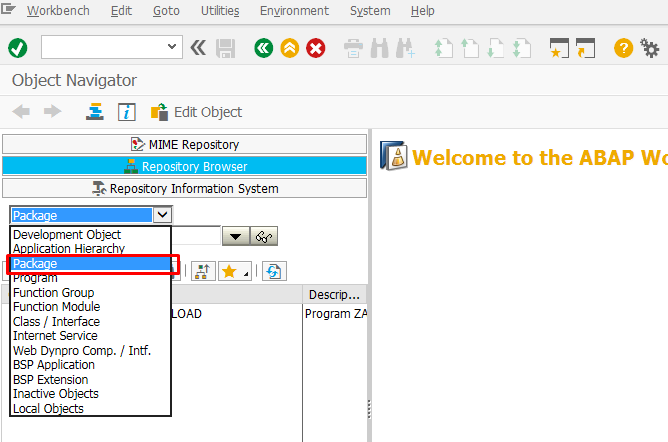The height and width of the screenshot is (442, 668).
Task: Click the ABAP Workbench welcome icon
Action: (393, 156)
